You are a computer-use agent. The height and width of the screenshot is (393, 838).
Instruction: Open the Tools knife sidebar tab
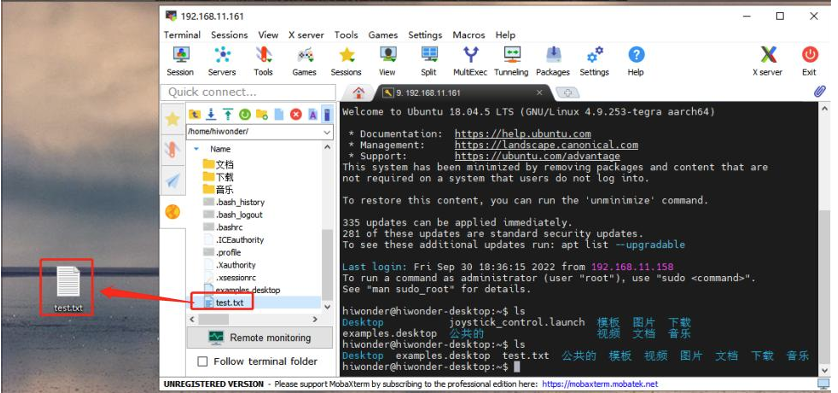tap(172, 150)
